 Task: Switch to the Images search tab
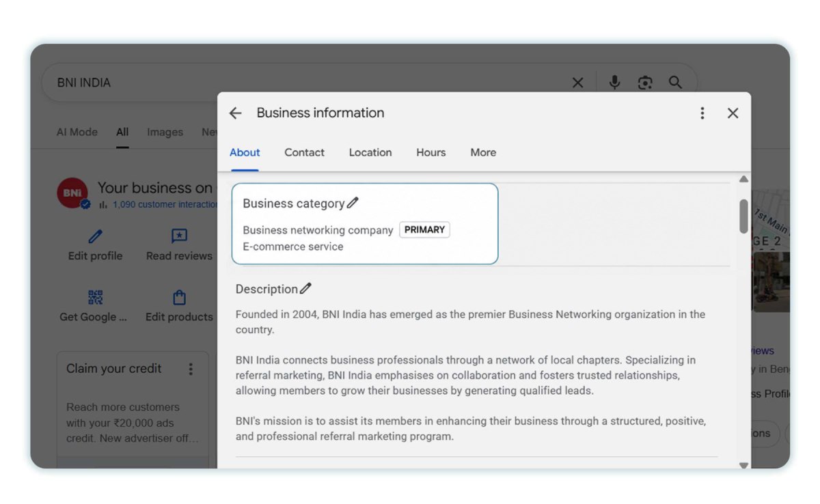165,132
